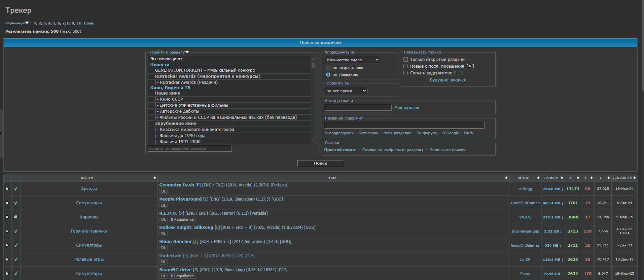Screen dimensions: 644x280
Task: Enable 'Только открытые раздачи' checkbox
Action: pos(405,60)
